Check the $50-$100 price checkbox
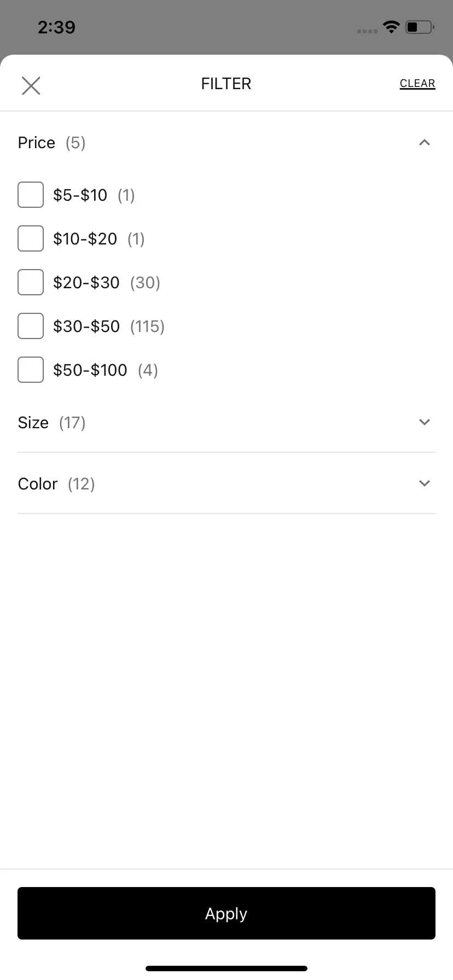 pyautogui.click(x=31, y=370)
